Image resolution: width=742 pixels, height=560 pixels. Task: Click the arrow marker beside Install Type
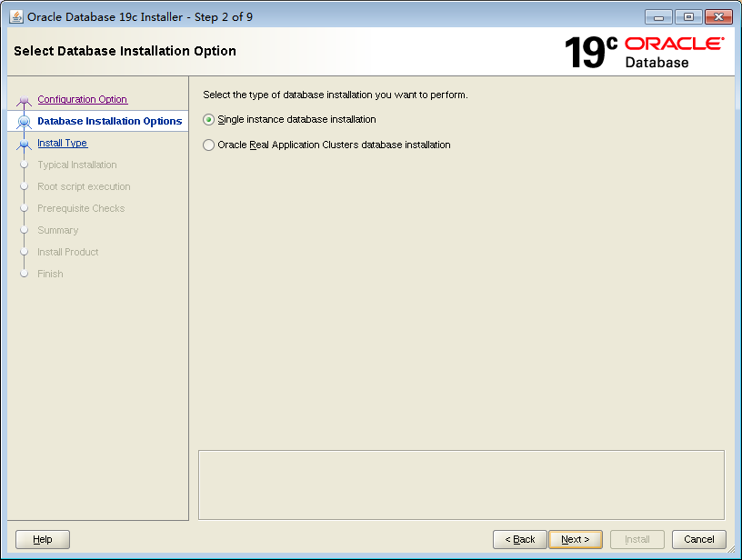point(24,143)
